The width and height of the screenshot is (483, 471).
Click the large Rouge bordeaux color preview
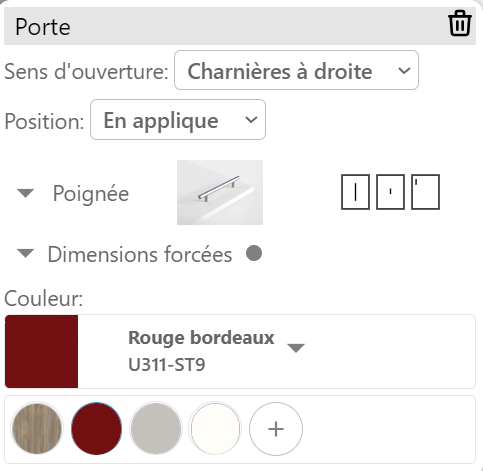[41, 351]
